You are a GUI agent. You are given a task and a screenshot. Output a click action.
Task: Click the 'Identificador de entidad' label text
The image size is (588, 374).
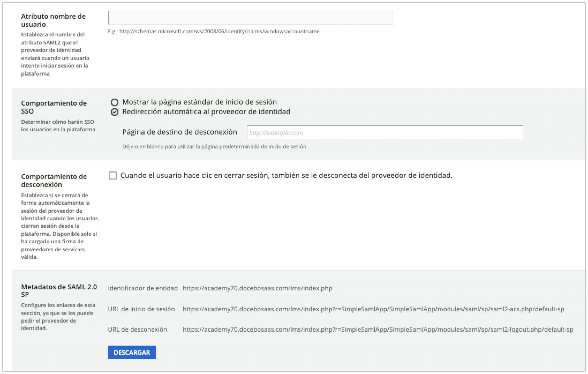coord(143,288)
